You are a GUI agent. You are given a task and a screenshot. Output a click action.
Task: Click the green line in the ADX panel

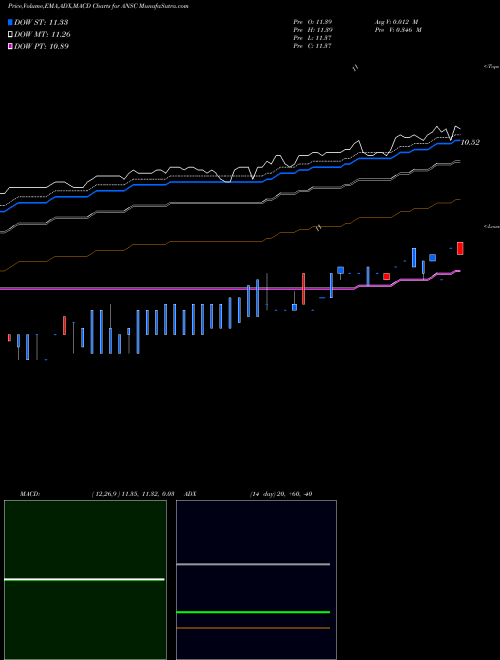click(253, 612)
